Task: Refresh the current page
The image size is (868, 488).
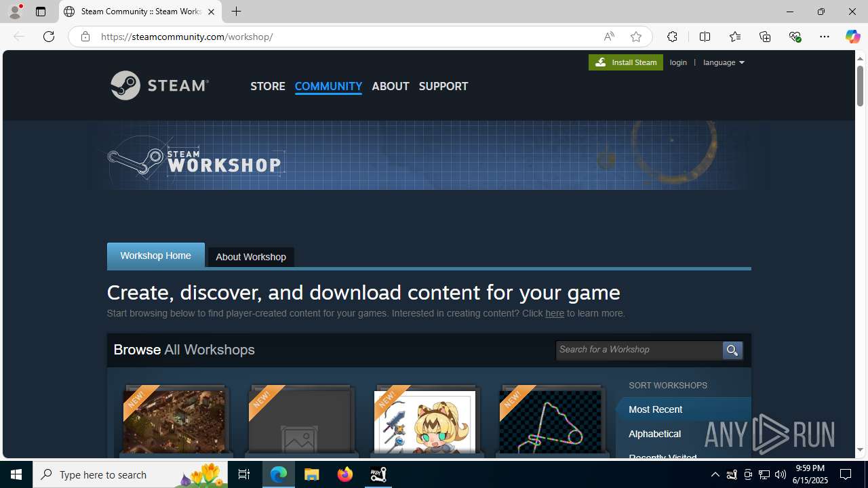Action: coord(49,37)
